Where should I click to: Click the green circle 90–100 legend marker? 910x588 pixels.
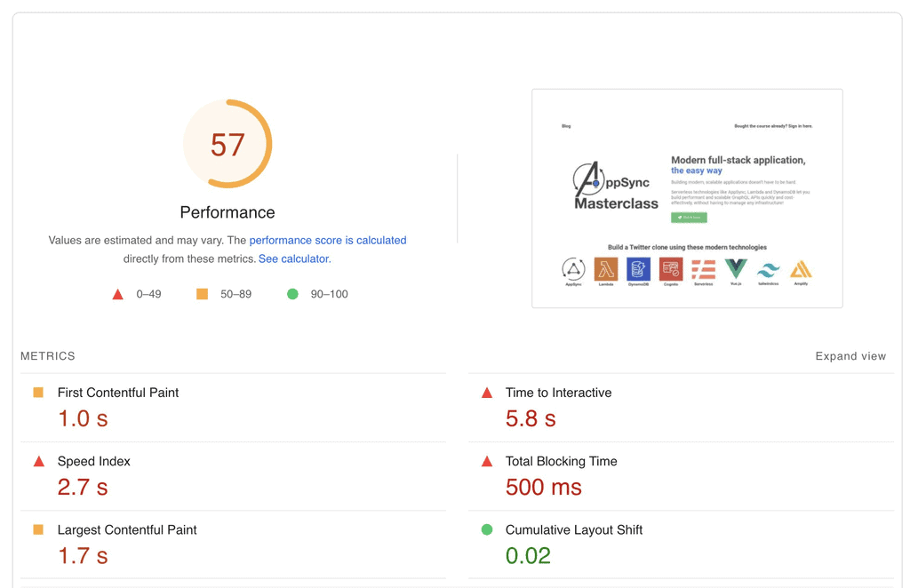click(x=292, y=294)
